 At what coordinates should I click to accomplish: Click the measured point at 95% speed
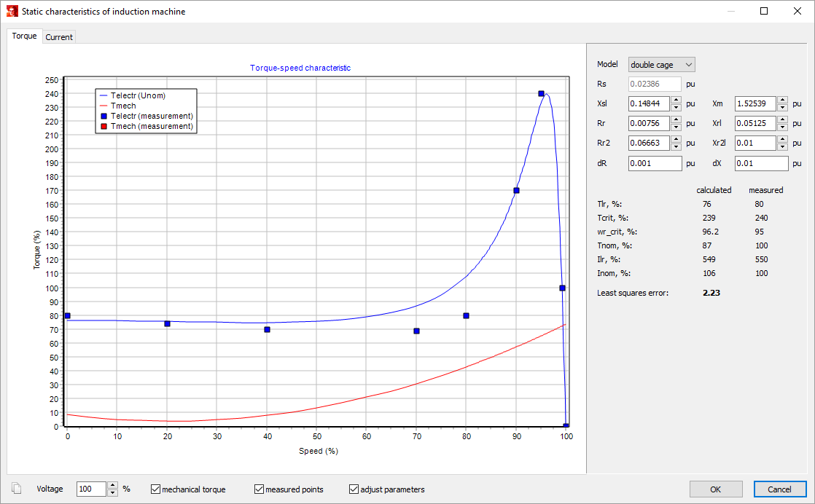point(541,94)
